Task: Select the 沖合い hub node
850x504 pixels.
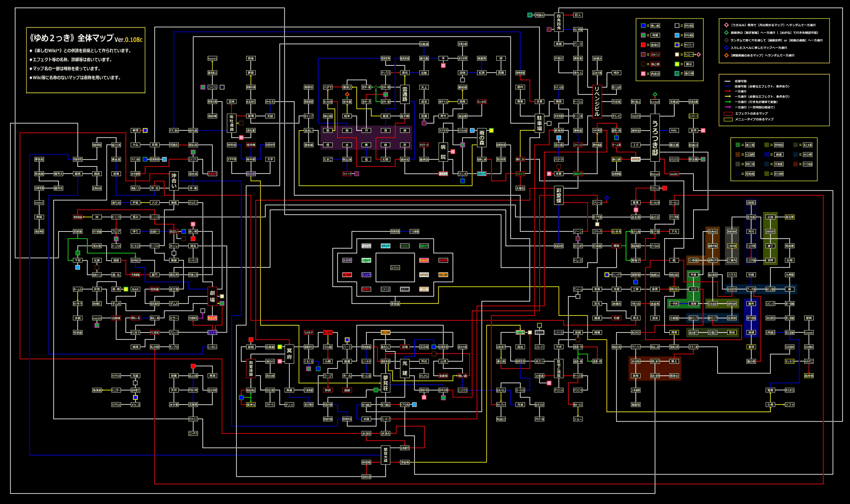Action: (174, 181)
